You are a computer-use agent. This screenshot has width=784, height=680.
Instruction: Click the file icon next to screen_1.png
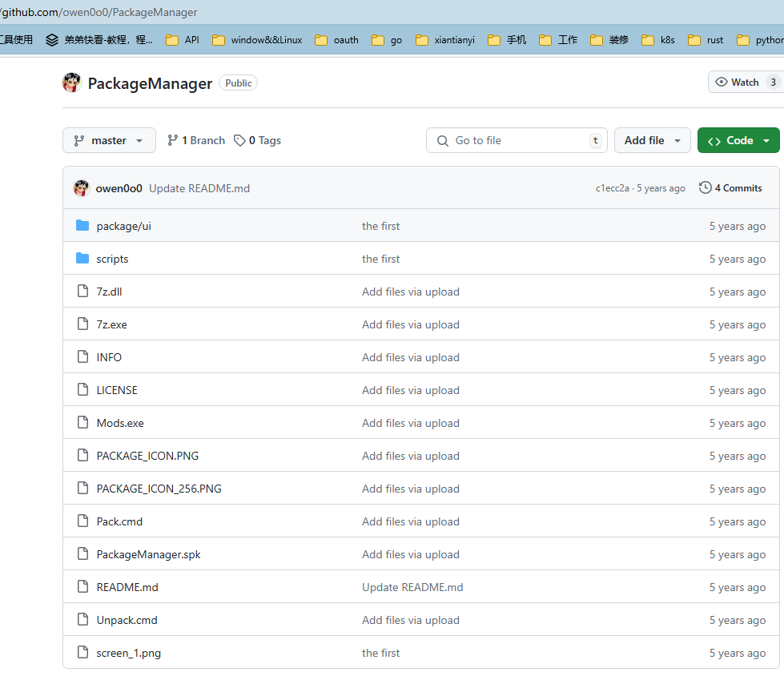click(x=82, y=653)
